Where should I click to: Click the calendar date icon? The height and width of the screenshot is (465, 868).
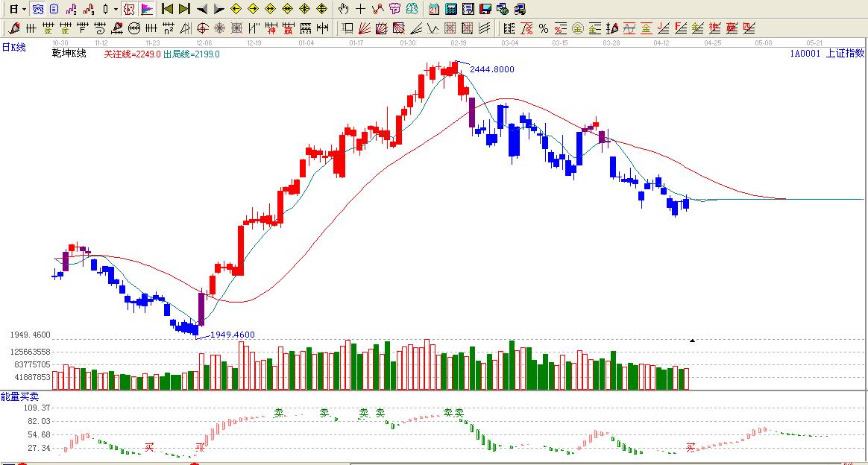pos(434,9)
